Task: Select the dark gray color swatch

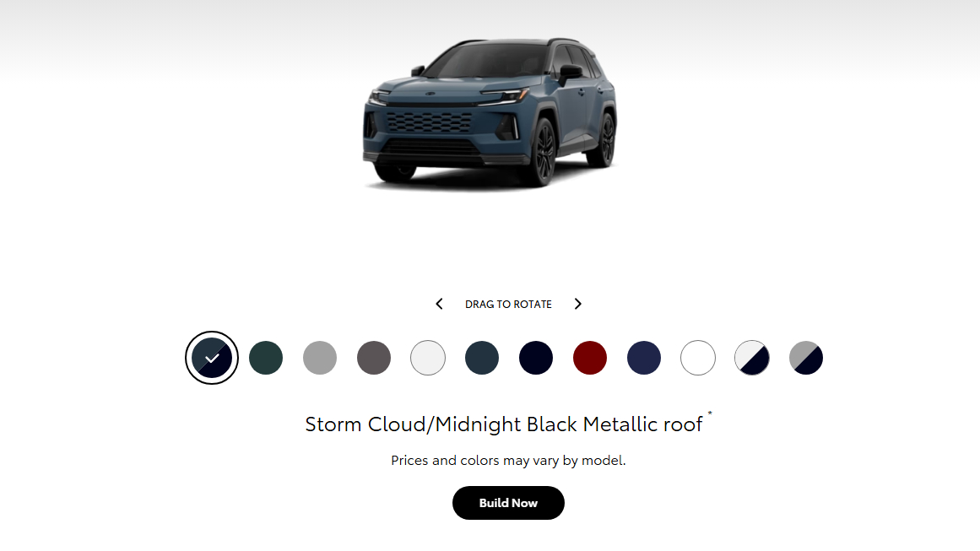Action: (x=374, y=358)
